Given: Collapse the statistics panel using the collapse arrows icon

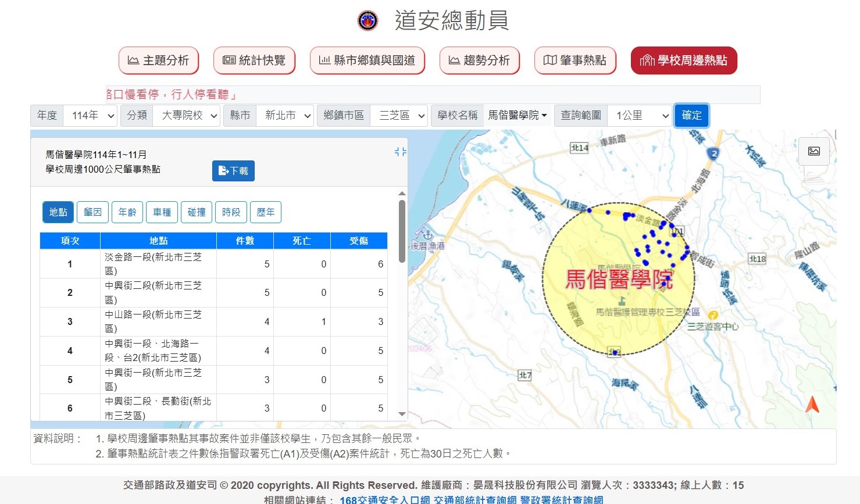Looking at the screenshot, I should tap(399, 152).
